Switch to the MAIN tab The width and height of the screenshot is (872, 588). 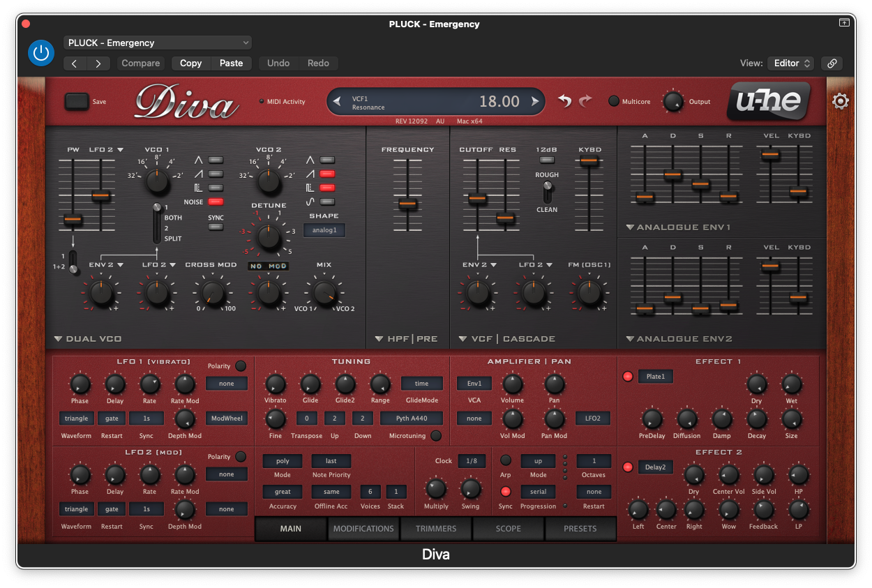291,529
